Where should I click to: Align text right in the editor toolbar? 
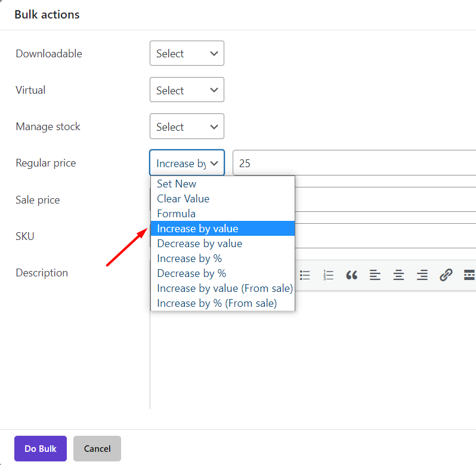(x=422, y=275)
